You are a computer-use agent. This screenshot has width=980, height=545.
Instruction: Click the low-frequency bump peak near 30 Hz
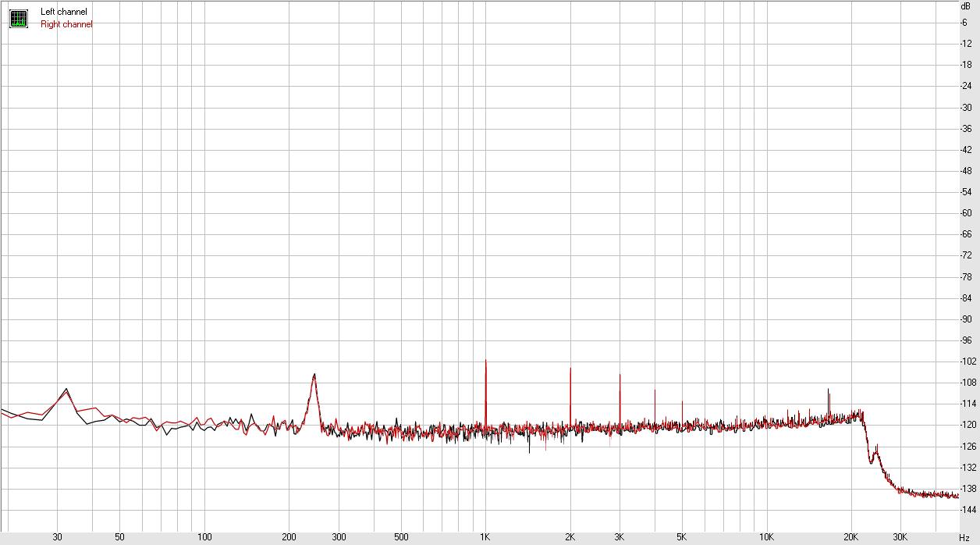(x=66, y=389)
